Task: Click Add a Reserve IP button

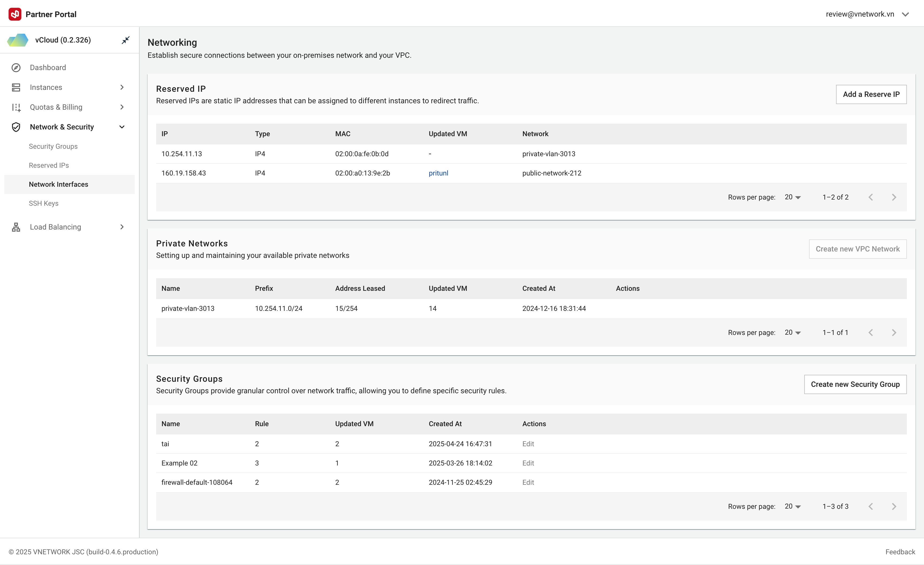Action: 871,94
